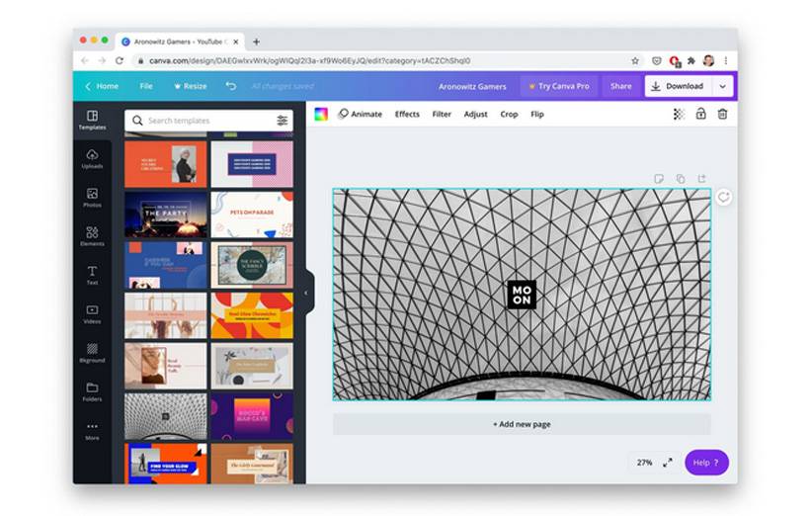The image size is (812, 516).
Task: Open the Videos sidebar panel
Action: click(92, 314)
